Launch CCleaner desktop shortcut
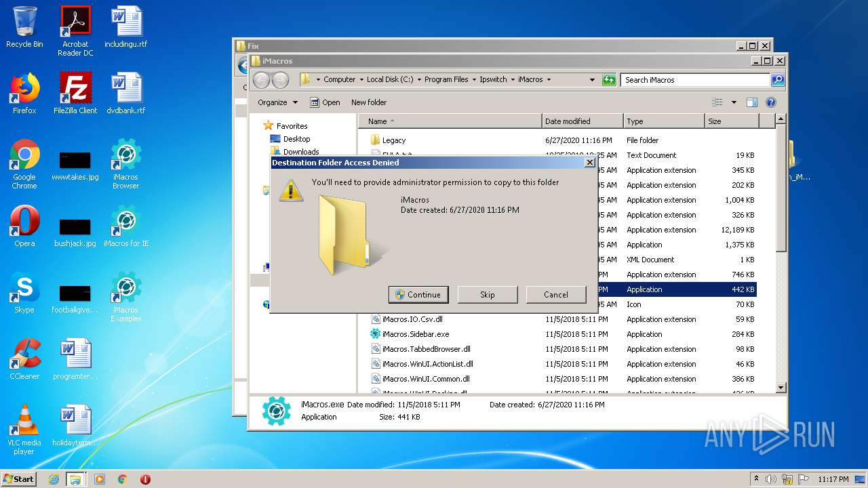Screen dimensions: 868x488 (24, 359)
